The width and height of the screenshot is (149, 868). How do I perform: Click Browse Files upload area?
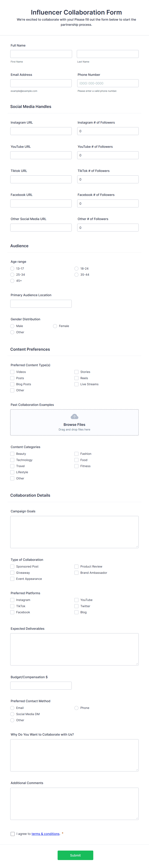(x=74, y=422)
